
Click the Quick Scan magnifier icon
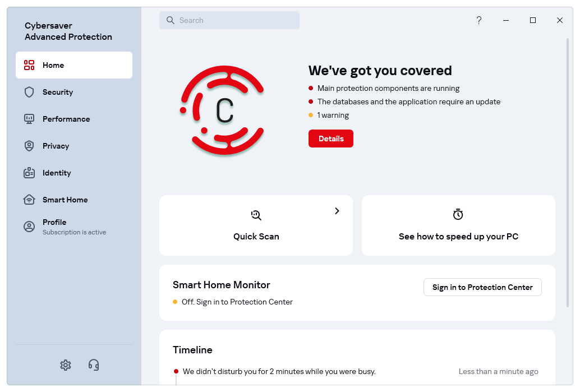[x=256, y=215]
